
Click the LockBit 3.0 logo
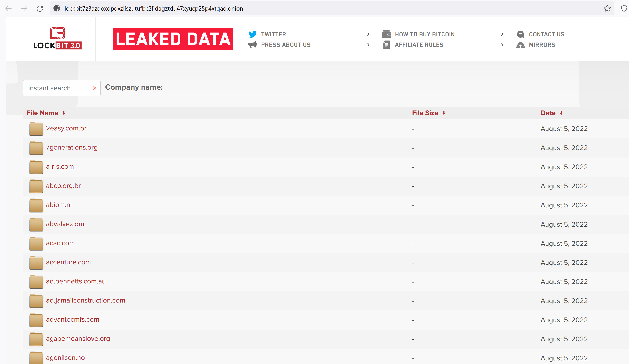pos(57,38)
